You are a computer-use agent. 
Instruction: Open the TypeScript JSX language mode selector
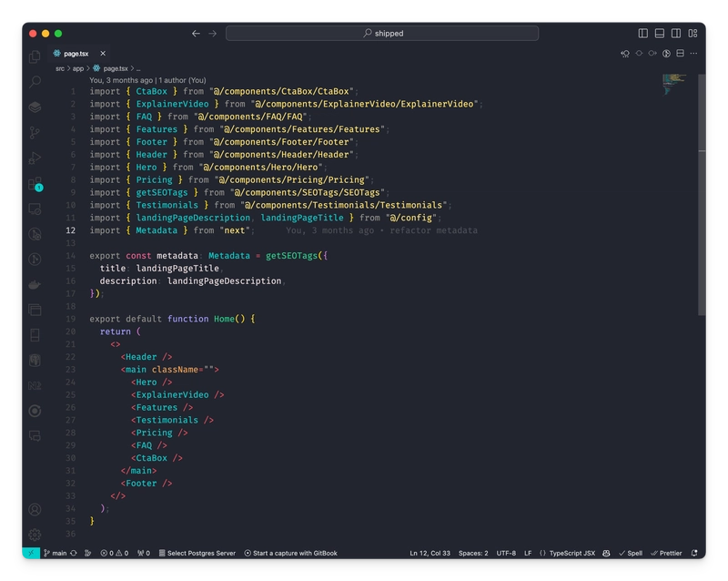(x=572, y=553)
